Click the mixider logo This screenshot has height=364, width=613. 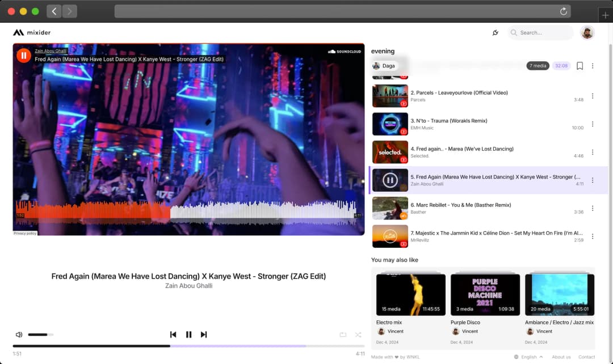click(x=31, y=32)
